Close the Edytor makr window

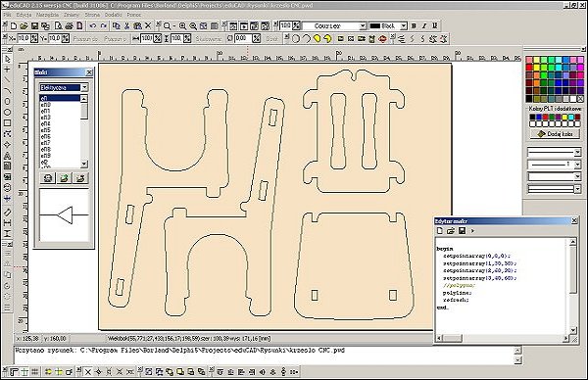(574, 220)
